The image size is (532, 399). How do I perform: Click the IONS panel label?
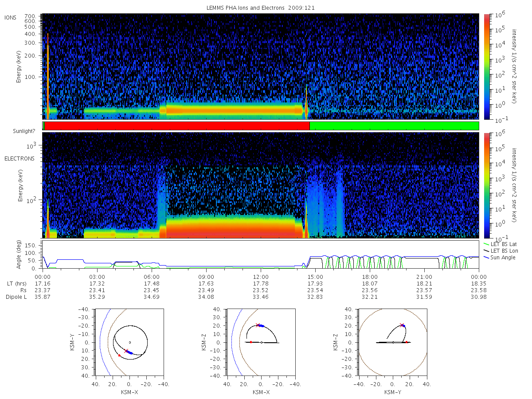pos(11,17)
